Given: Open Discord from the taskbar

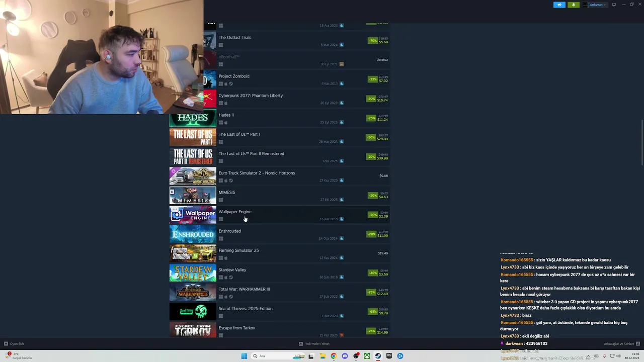Looking at the screenshot, I should tap(345, 356).
